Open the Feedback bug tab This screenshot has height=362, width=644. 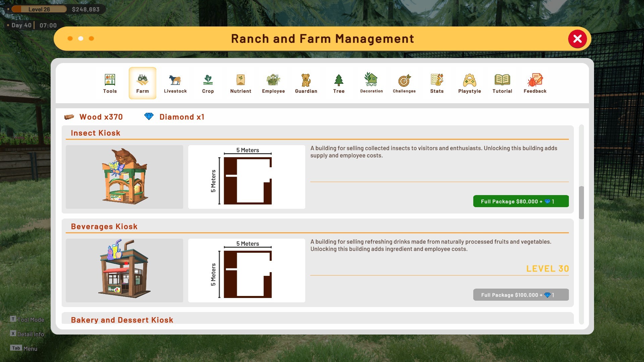click(535, 83)
